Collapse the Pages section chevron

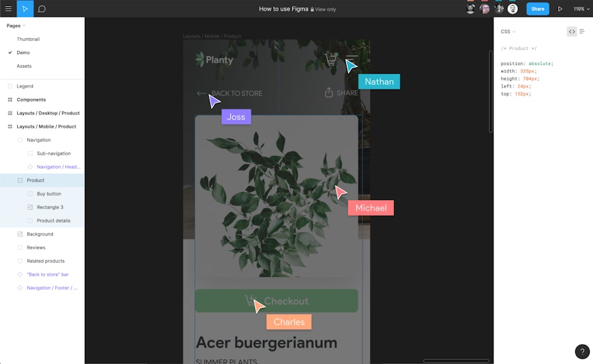click(x=24, y=26)
